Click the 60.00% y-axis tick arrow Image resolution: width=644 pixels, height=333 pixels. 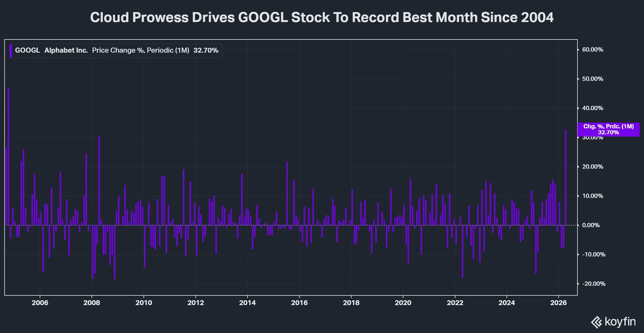click(x=579, y=50)
